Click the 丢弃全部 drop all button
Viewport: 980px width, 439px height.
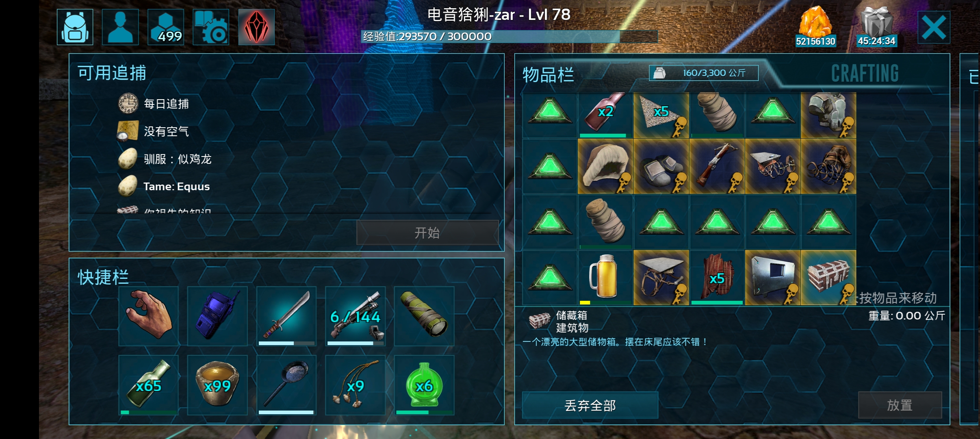click(x=590, y=405)
